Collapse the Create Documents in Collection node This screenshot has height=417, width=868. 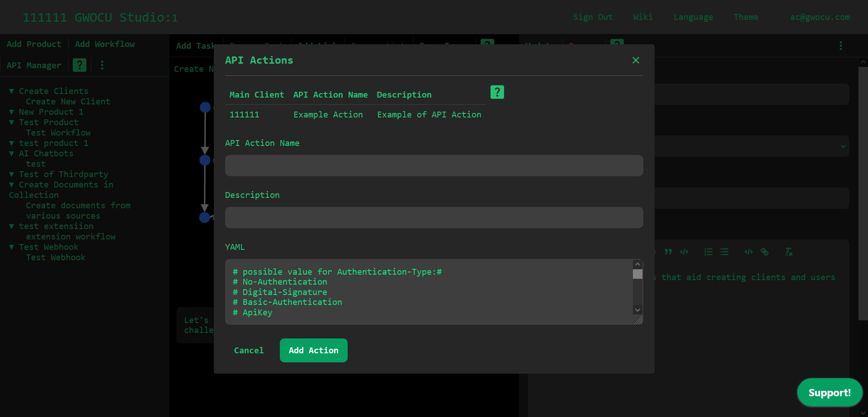coord(12,185)
